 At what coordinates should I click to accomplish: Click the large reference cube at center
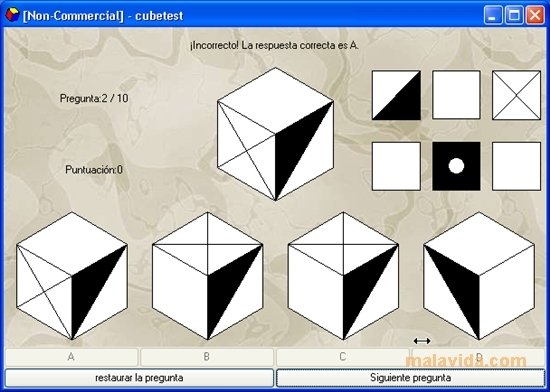click(275, 134)
